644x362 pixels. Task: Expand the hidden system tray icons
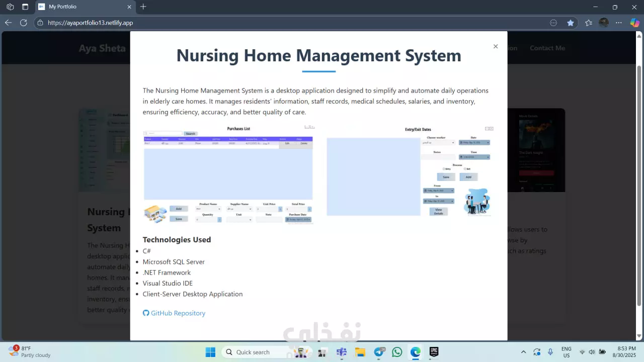pyautogui.click(x=523, y=352)
